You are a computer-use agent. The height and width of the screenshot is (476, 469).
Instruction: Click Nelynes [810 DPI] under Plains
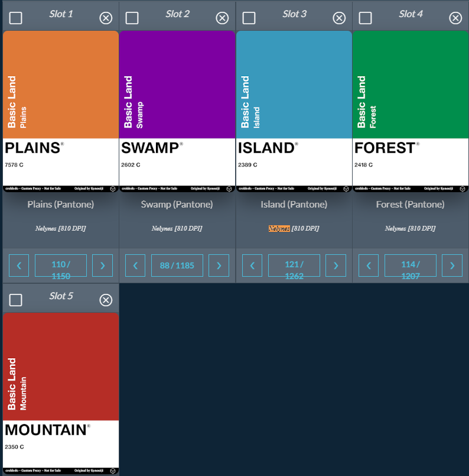(61, 228)
